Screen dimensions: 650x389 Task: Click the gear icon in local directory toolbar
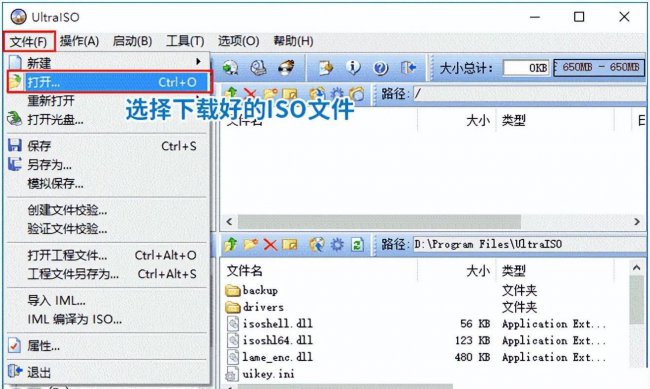[337, 245]
